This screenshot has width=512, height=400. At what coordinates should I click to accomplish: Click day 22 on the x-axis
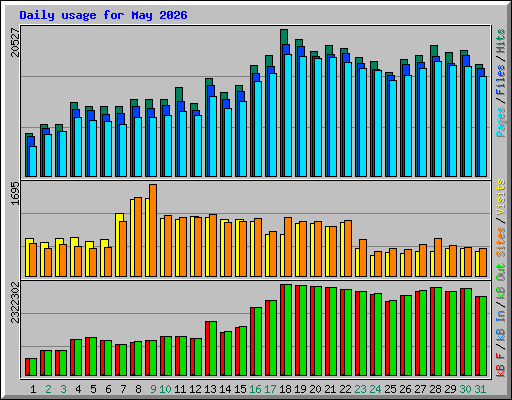[345, 389]
